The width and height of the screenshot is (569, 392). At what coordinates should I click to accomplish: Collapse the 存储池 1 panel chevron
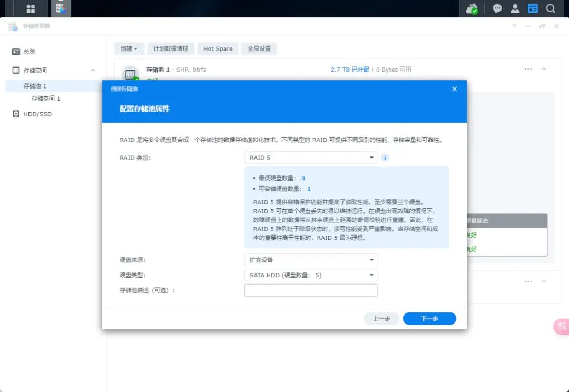pos(544,69)
